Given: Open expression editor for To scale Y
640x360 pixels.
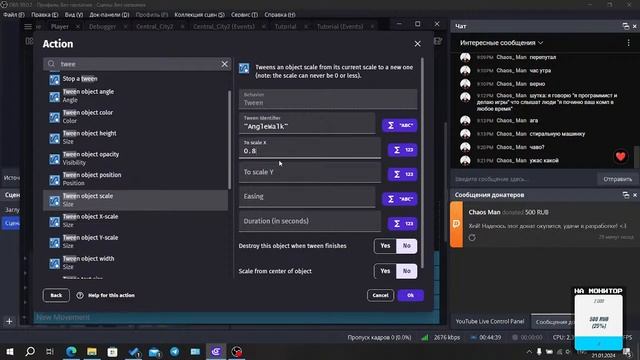Looking at the screenshot, I should pos(402,174).
